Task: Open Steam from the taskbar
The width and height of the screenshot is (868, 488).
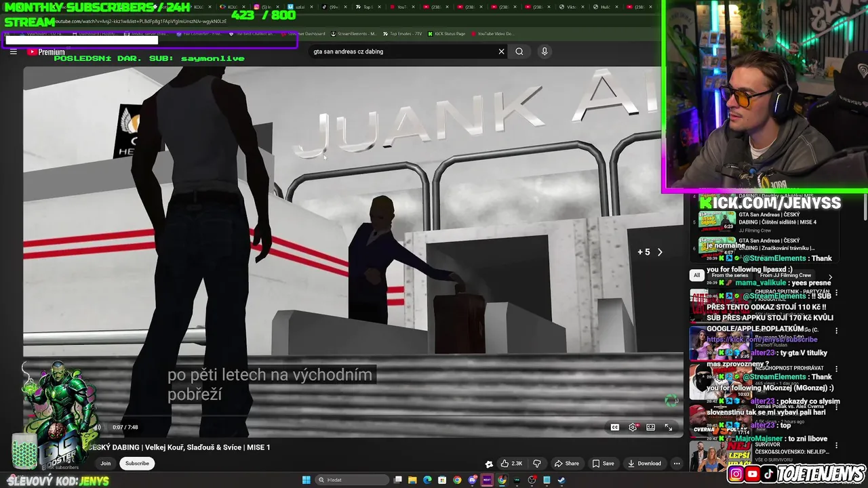Action: [561, 480]
